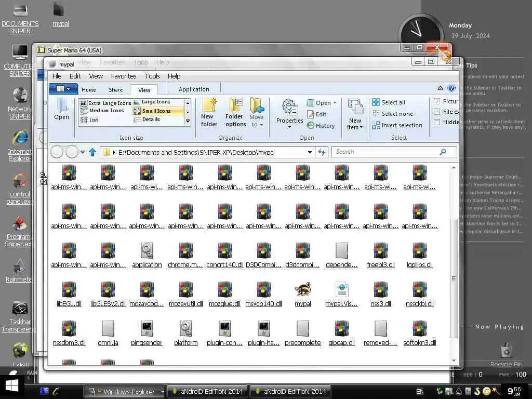This screenshot has width=532, height=399.
Task: Select libGLESv2.dll file
Action: click(x=108, y=294)
